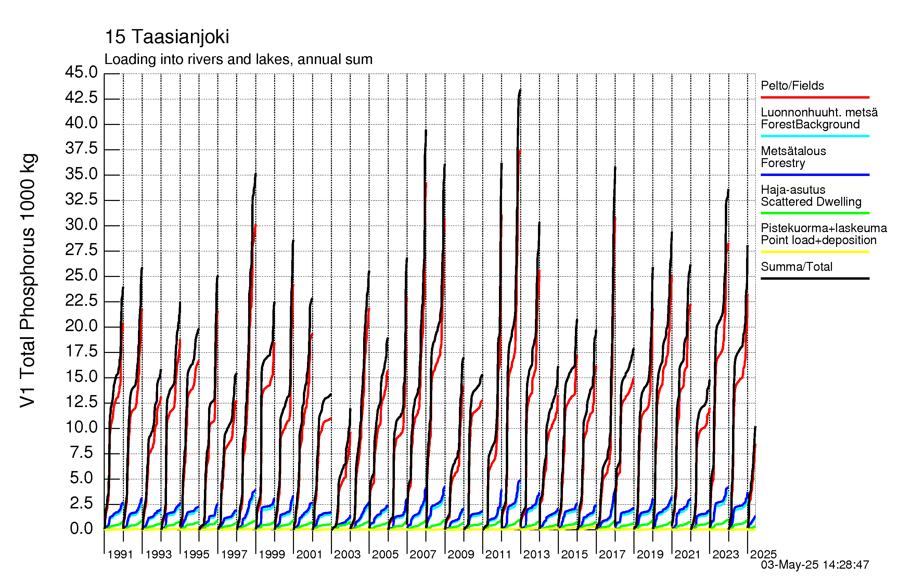Click the y-axis value 40.0
This screenshot has width=924, height=582.
[81, 123]
